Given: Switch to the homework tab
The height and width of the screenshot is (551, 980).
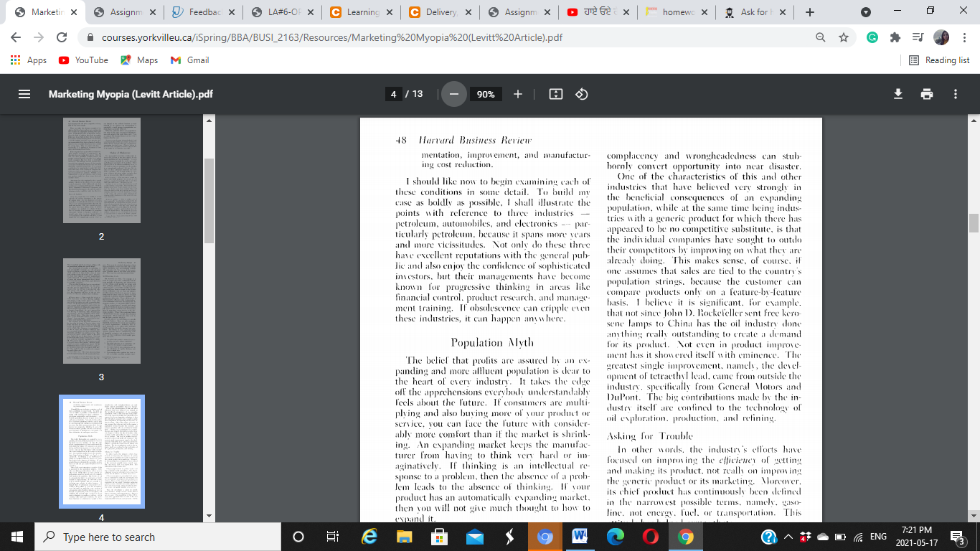Looking at the screenshot, I should tap(675, 12).
